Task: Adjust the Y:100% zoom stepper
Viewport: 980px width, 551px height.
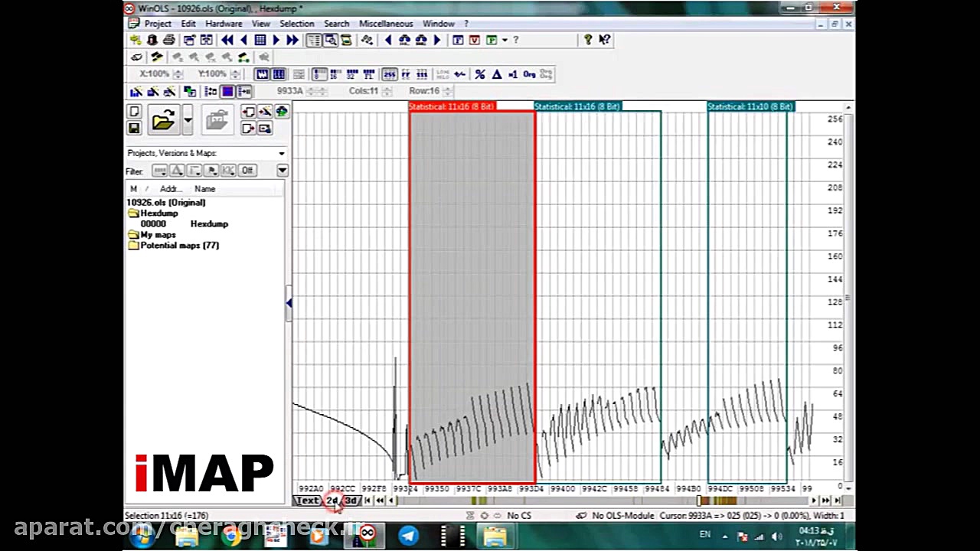Action: (x=236, y=74)
